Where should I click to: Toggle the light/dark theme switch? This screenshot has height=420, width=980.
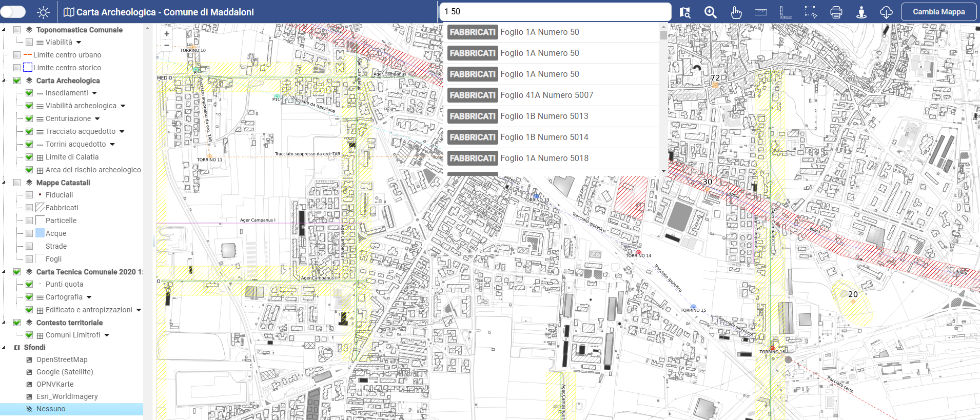pyautogui.click(x=13, y=12)
